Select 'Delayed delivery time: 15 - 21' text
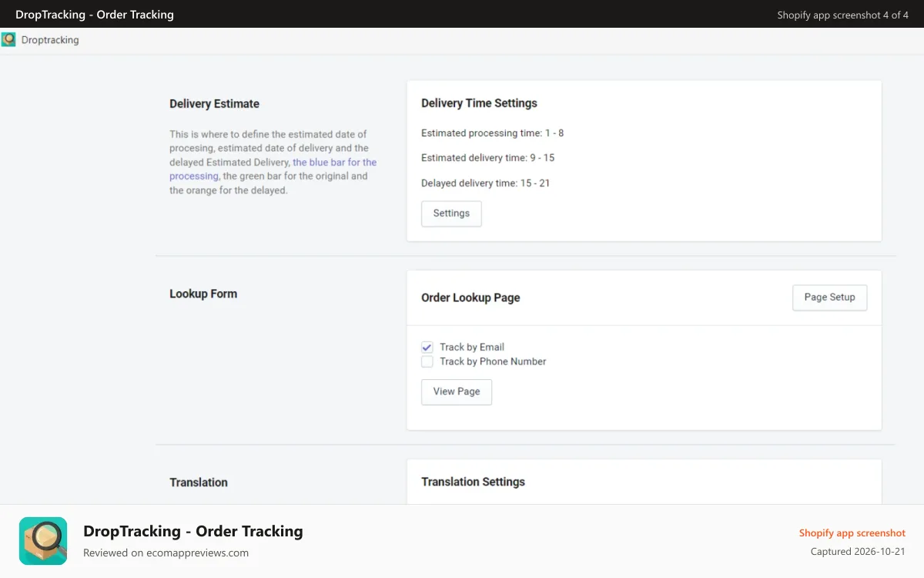The height and width of the screenshot is (578, 924). point(486,183)
